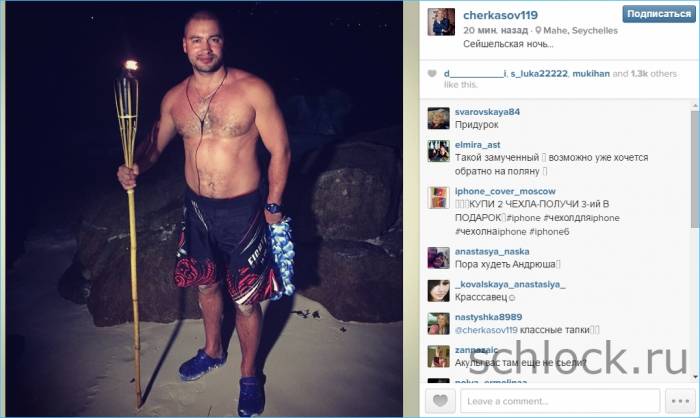Click the heart like button beside comment field
Image resolution: width=700 pixels, height=418 pixels.
coord(440,401)
